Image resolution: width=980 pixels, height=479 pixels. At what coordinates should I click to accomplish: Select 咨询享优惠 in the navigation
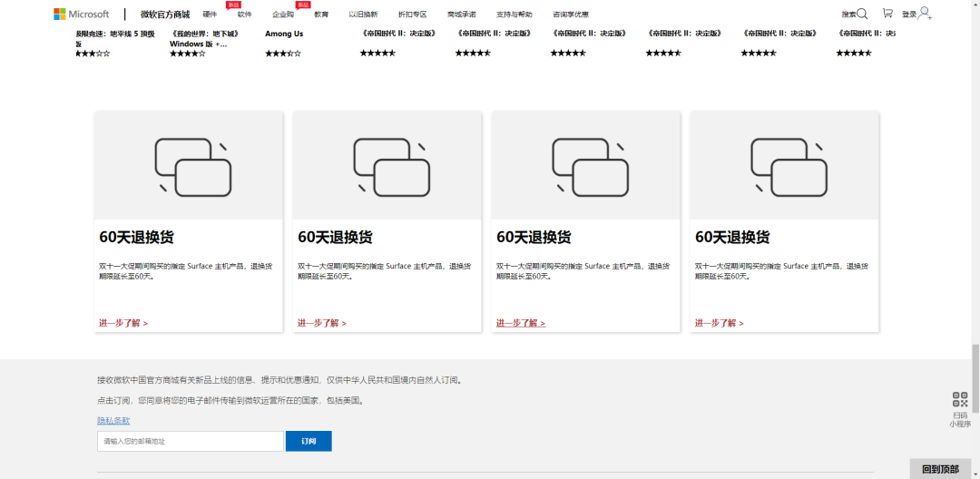(571, 15)
